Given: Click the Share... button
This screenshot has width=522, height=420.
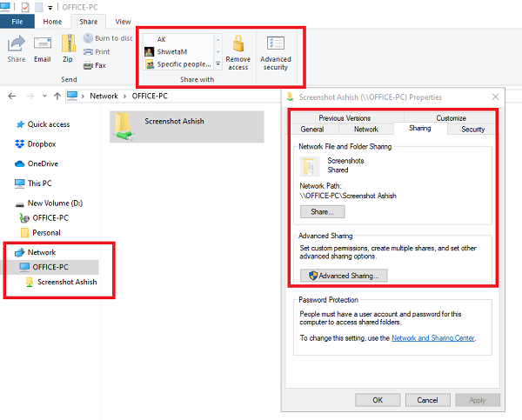Looking at the screenshot, I should click(x=322, y=211).
